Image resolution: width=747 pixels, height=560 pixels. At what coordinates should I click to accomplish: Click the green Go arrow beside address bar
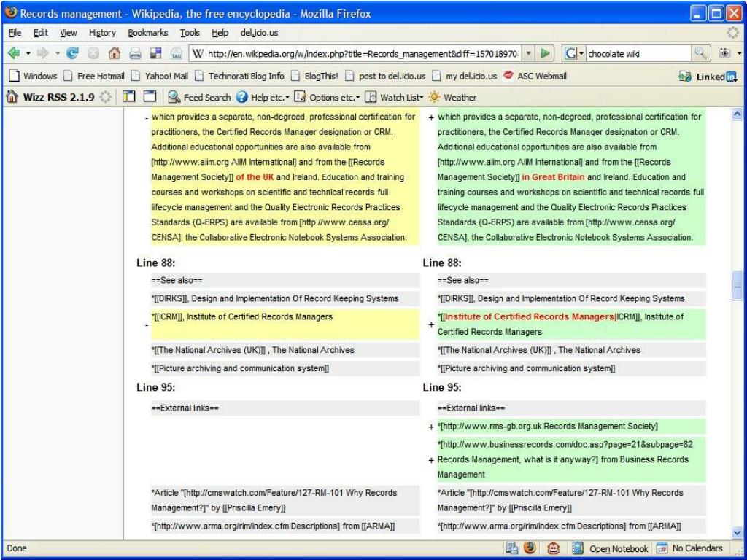tap(546, 53)
